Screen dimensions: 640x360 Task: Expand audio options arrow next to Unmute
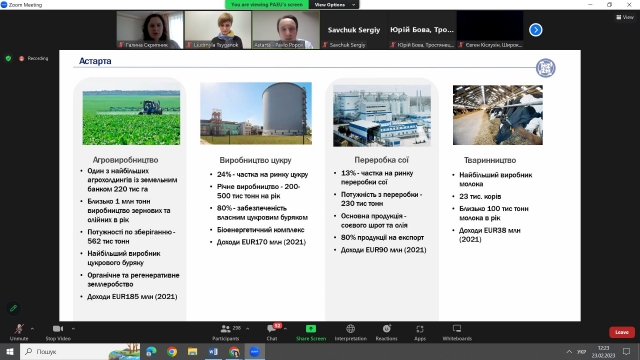[x=32, y=329]
